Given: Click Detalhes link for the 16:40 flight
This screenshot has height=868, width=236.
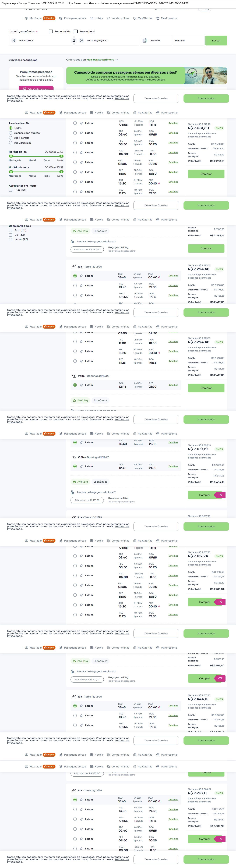Looking at the screenshot, I should point(173,442).
